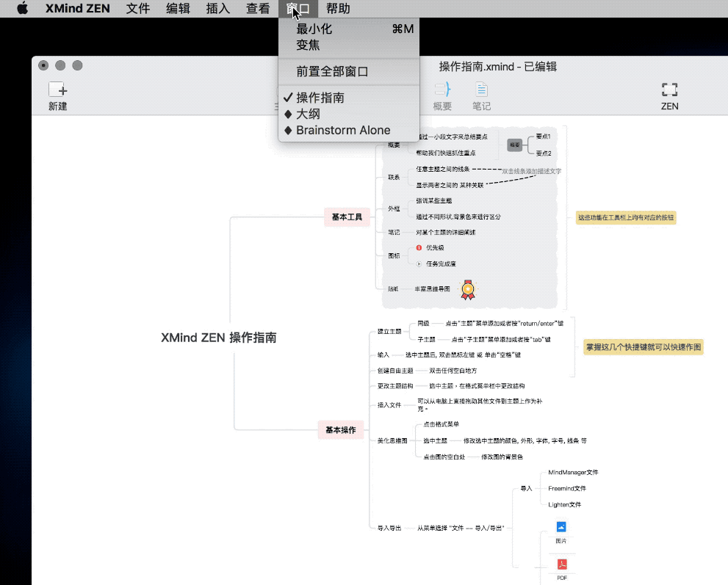Select the 外框 topic
This screenshot has height=585, width=728.
[x=394, y=208]
